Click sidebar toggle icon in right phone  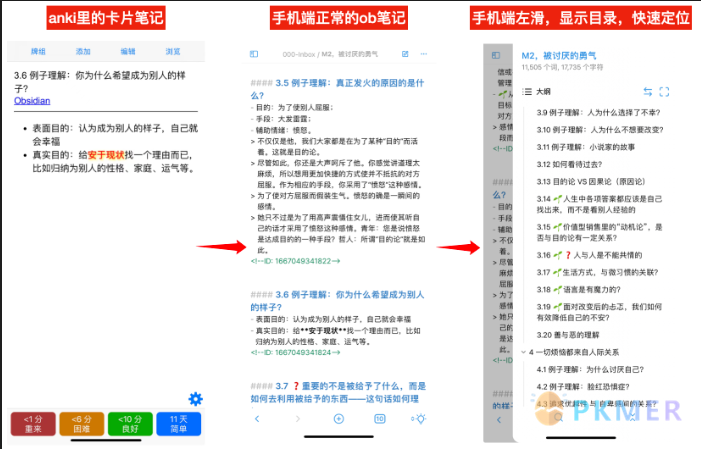pyautogui.click(x=496, y=55)
